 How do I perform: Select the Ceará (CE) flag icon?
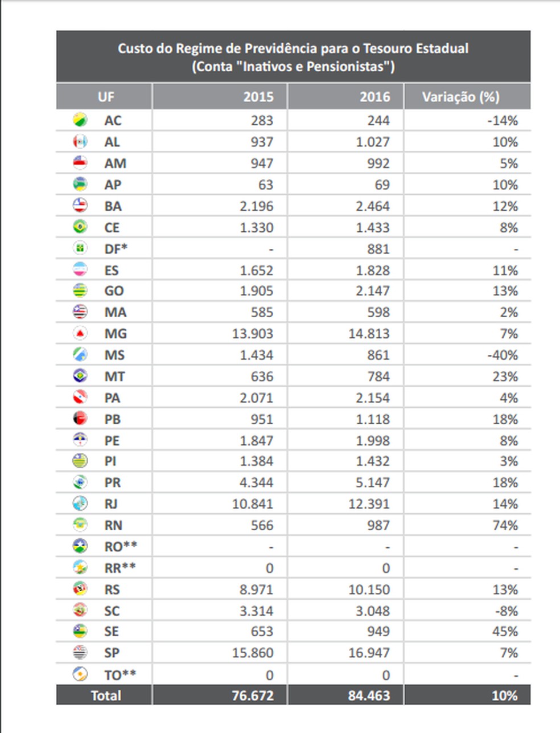80,227
